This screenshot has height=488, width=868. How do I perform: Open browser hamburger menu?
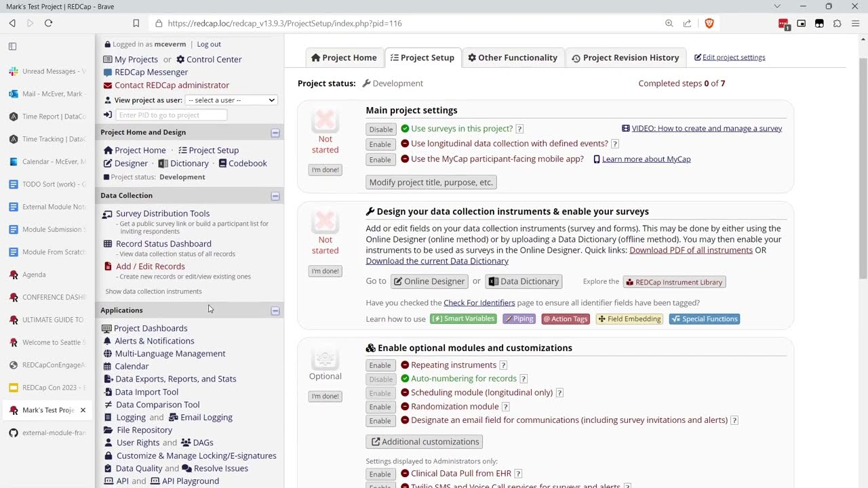click(x=855, y=23)
